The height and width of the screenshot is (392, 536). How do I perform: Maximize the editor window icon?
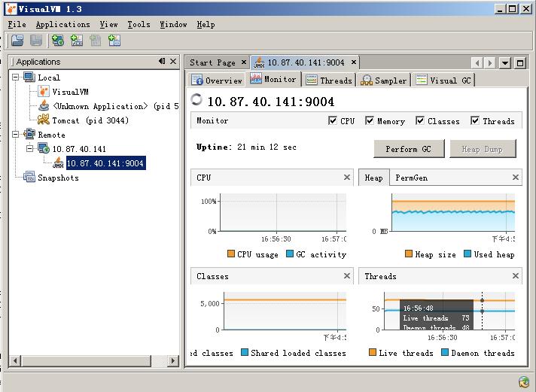pyautogui.click(x=520, y=63)
